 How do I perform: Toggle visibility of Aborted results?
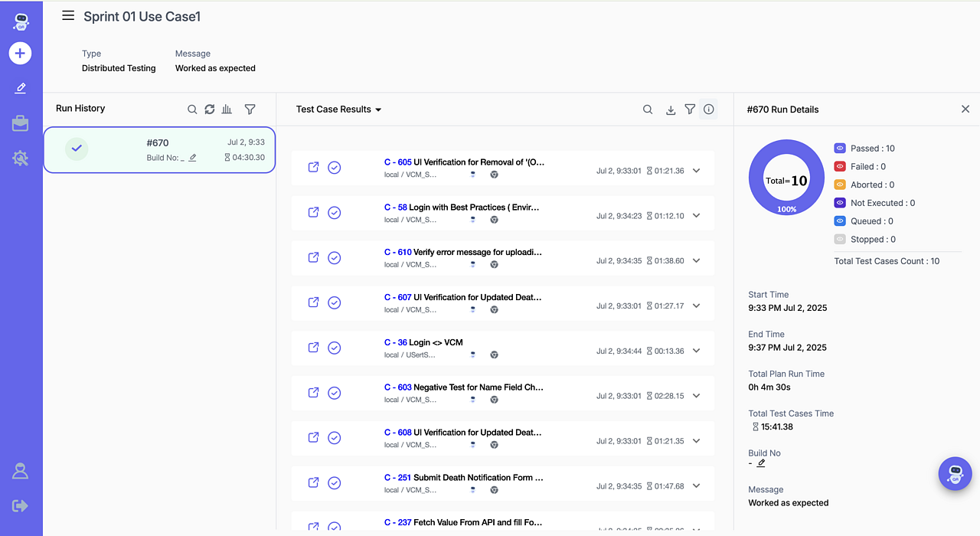pyautogui.click(x=840, y=185)
